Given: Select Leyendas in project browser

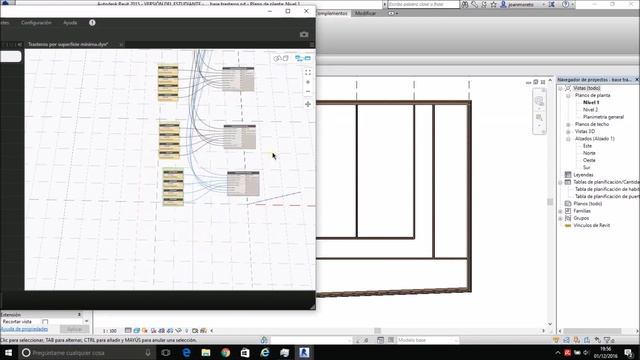Looking at the screenshot, I should 583,175.
